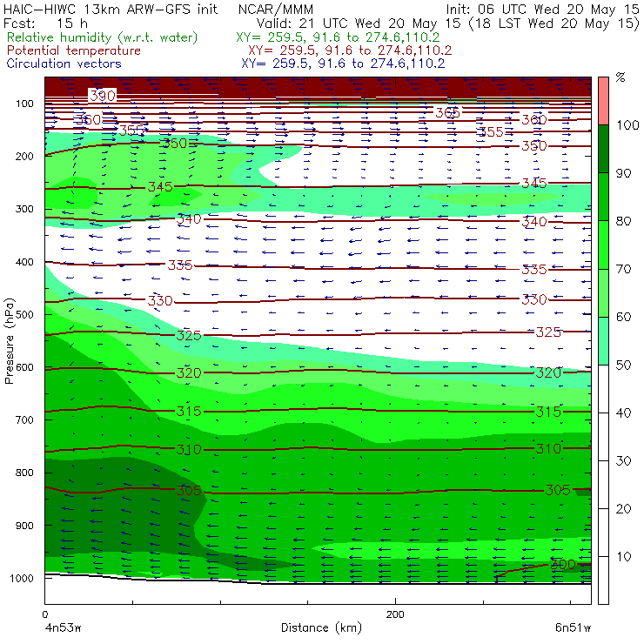Screen dimensions: 644x644
Task: Click the "390" potential temperature contour label
Action: coord(103,96)
